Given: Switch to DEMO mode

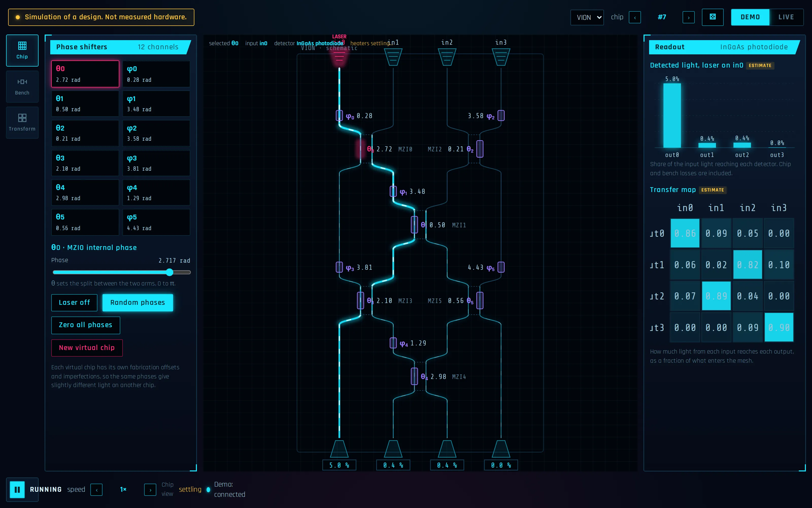Looking at the screenshot, I should click(750, 17).
